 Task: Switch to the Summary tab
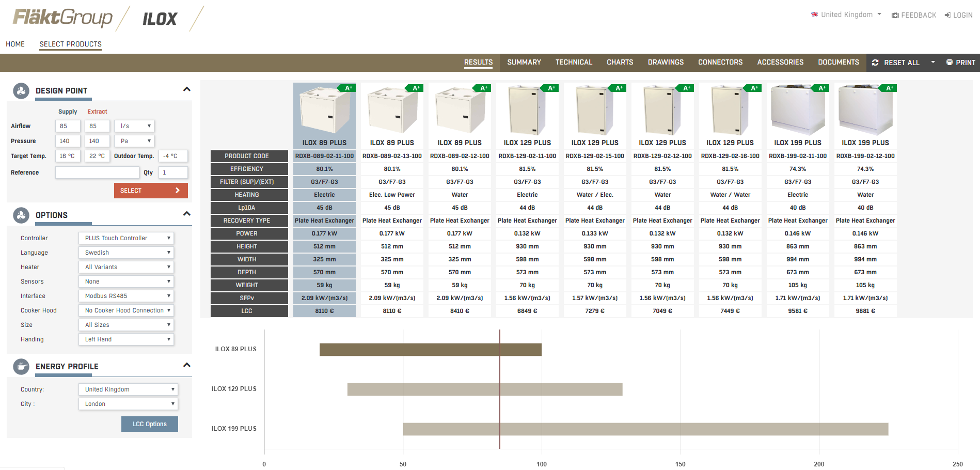point(524,62)
